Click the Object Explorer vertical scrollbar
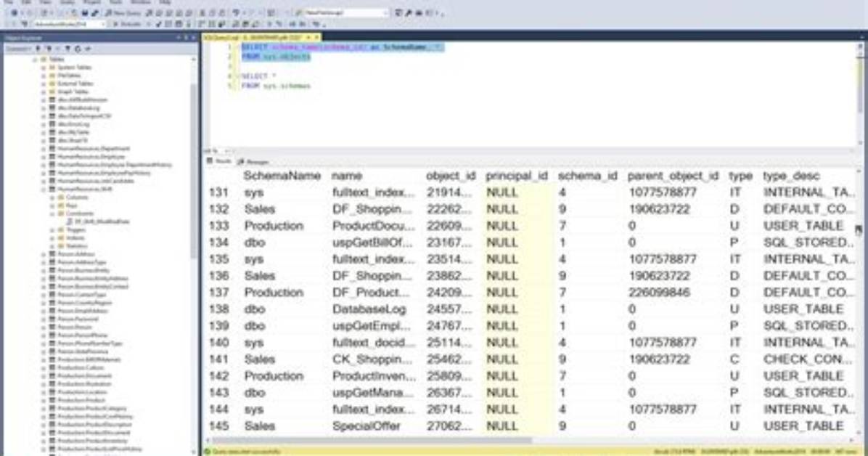868x456 pixels. 193,172
